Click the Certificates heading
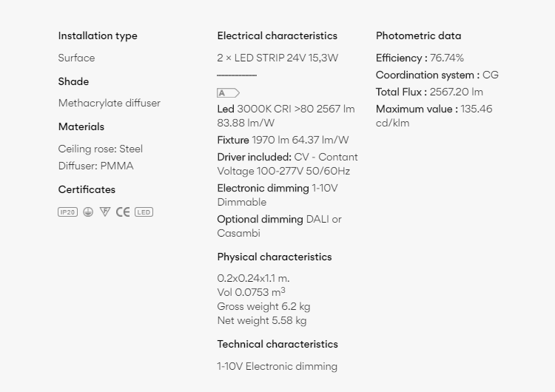 87,189
